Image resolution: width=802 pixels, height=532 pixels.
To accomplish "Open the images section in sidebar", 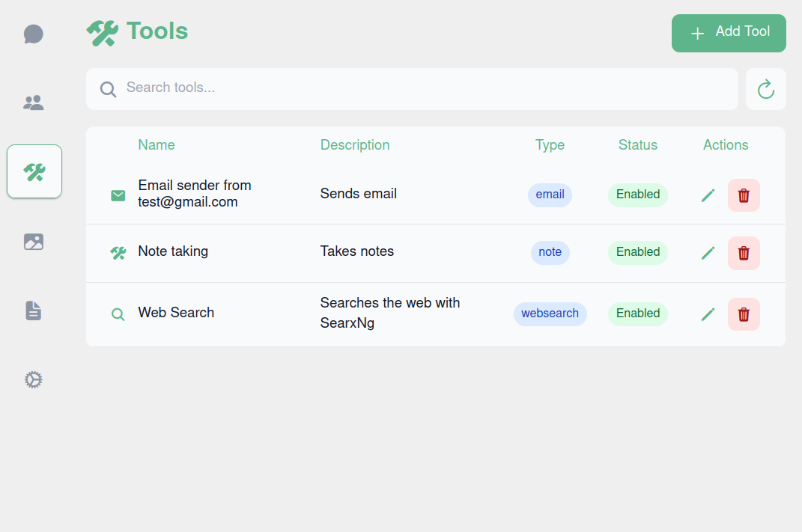I will click(x=34, y=242).
